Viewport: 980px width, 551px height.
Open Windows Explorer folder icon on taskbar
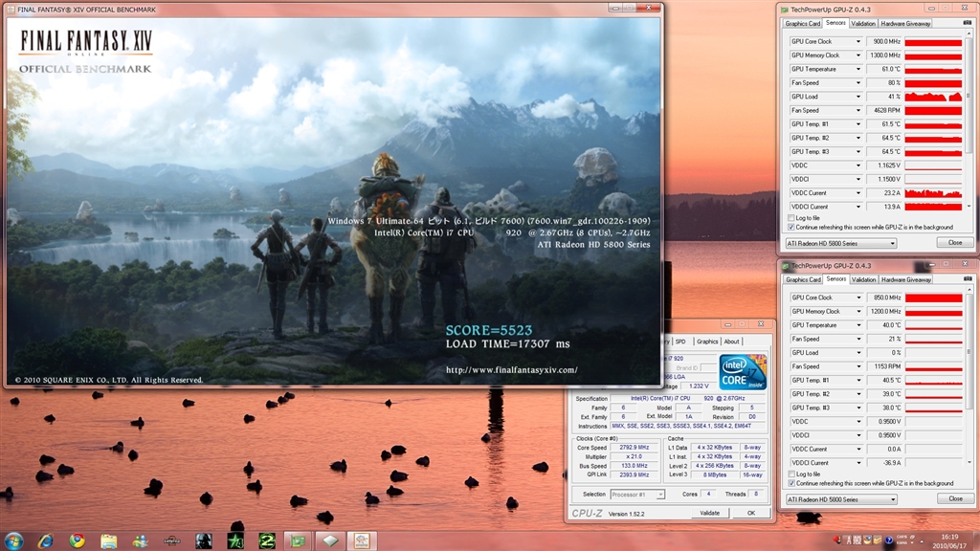pos(109,540)
